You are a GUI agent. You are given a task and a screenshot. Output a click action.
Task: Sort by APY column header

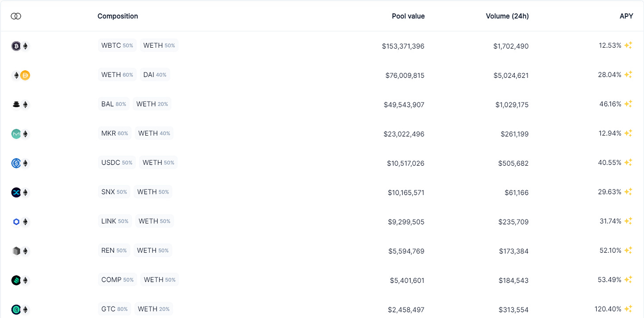626,16
